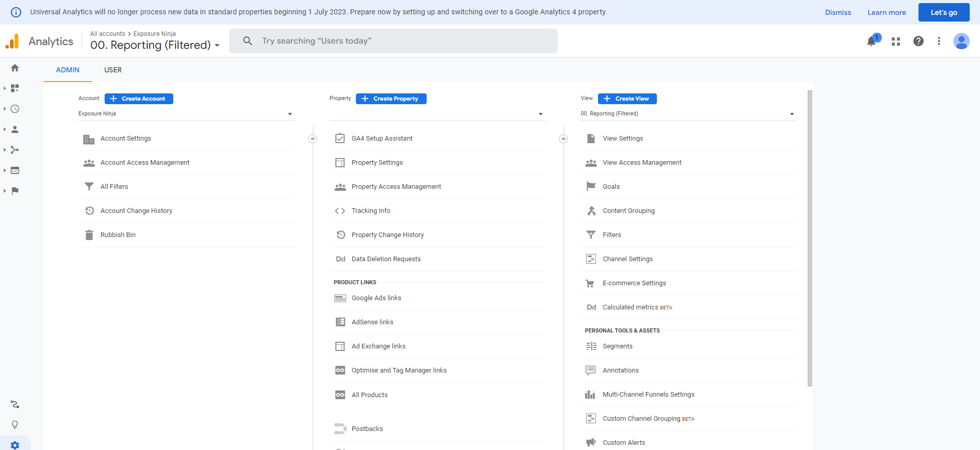The image size is (980, 450).
Task: Click the Analytics search field
Action: coord(393,41)
